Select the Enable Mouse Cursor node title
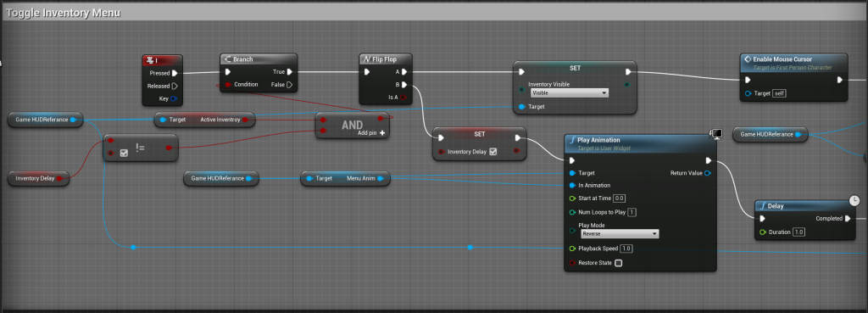Screen dimensions: 868x313 pos(782,59)
